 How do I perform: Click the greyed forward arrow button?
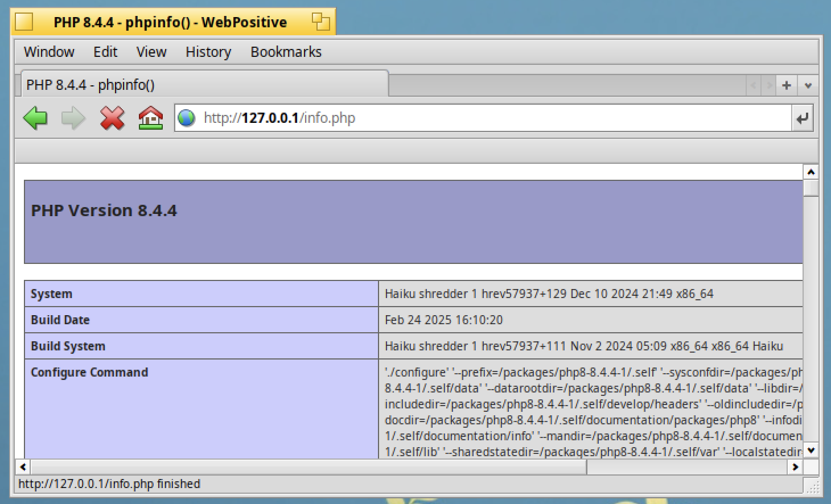(73, 118)
